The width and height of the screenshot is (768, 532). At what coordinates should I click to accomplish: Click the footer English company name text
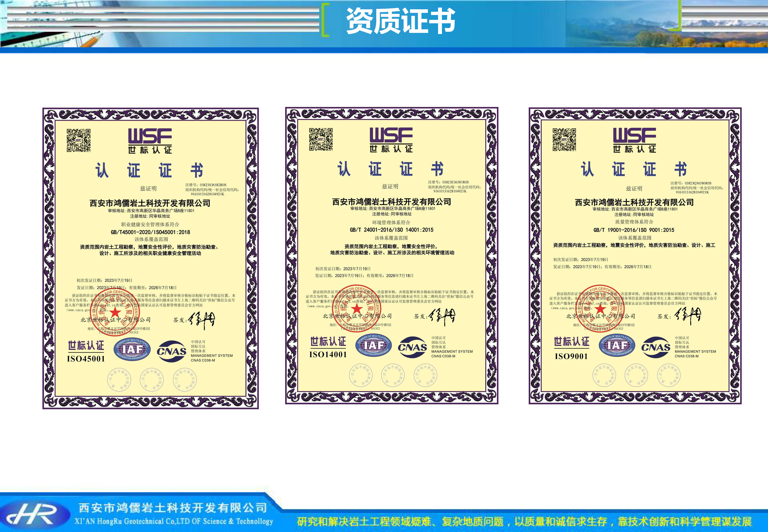click(174, 521)
